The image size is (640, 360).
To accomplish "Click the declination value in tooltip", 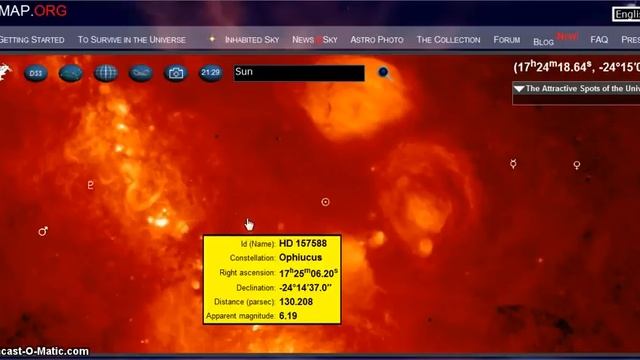I will (x=305, y=288).
